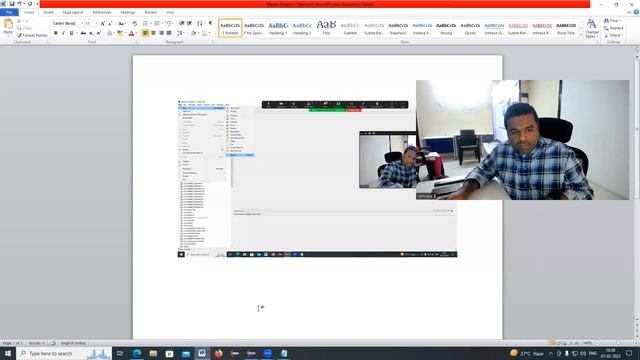Sort the selected text
This screenshot has width=640, height=360.
200,23
